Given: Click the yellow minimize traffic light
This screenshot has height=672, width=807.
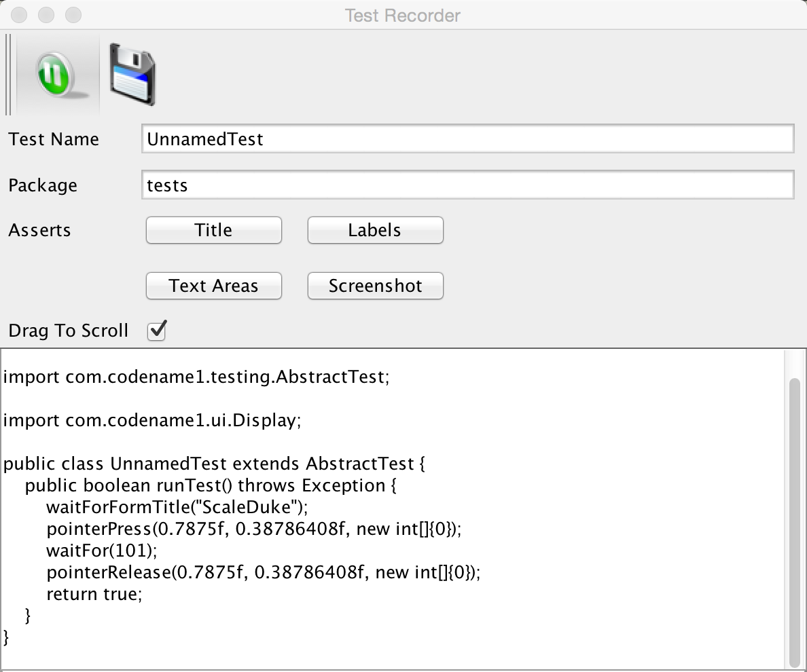Looking at the screenshot, I should [44, 15].
